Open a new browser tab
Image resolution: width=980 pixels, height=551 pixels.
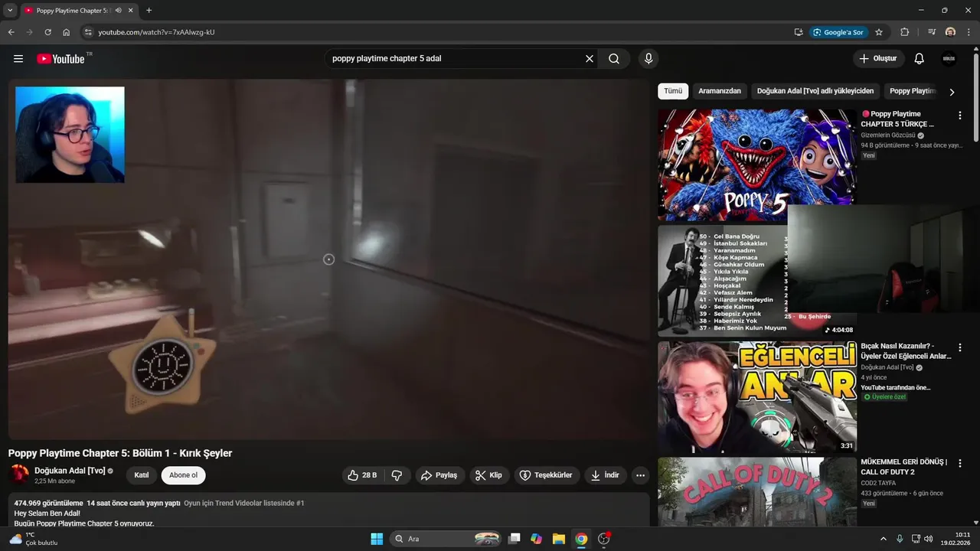pos(149,11)
